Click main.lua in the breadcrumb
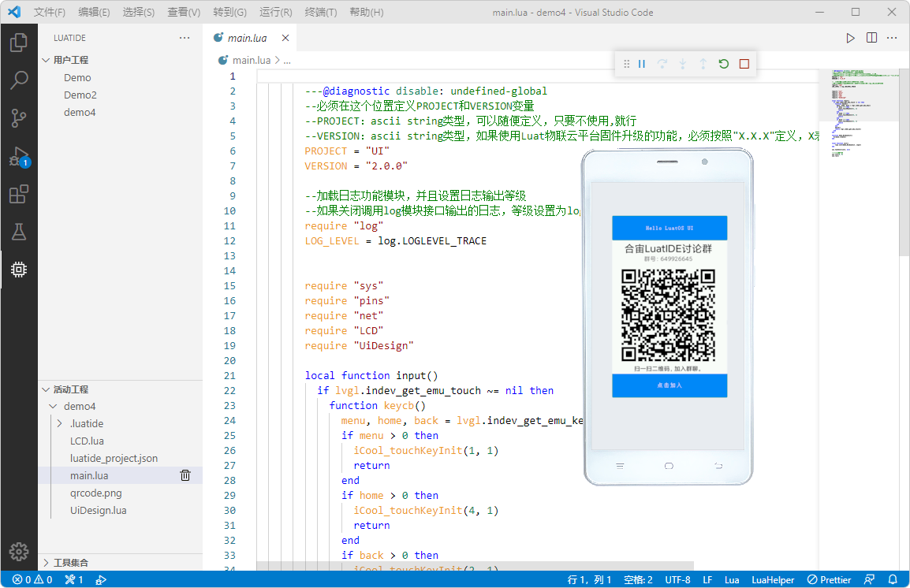910x588 pixels. [252, 61]
